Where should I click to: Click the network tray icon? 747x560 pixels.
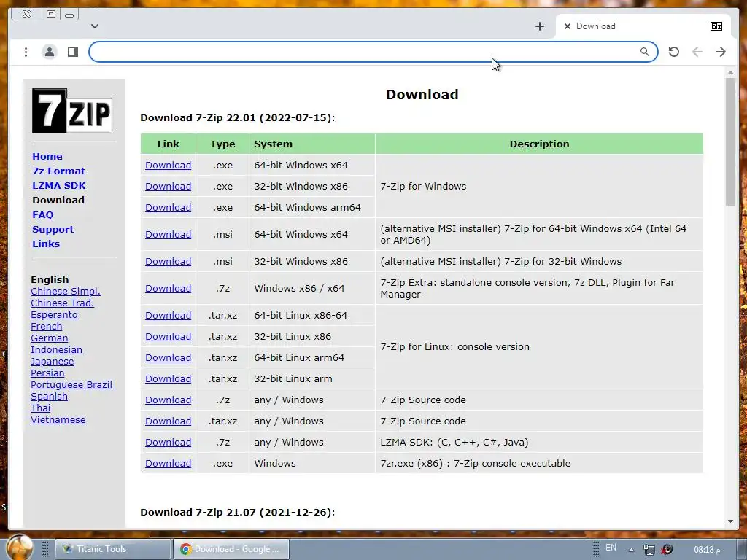pyautogui.click(x=649, y=550)
